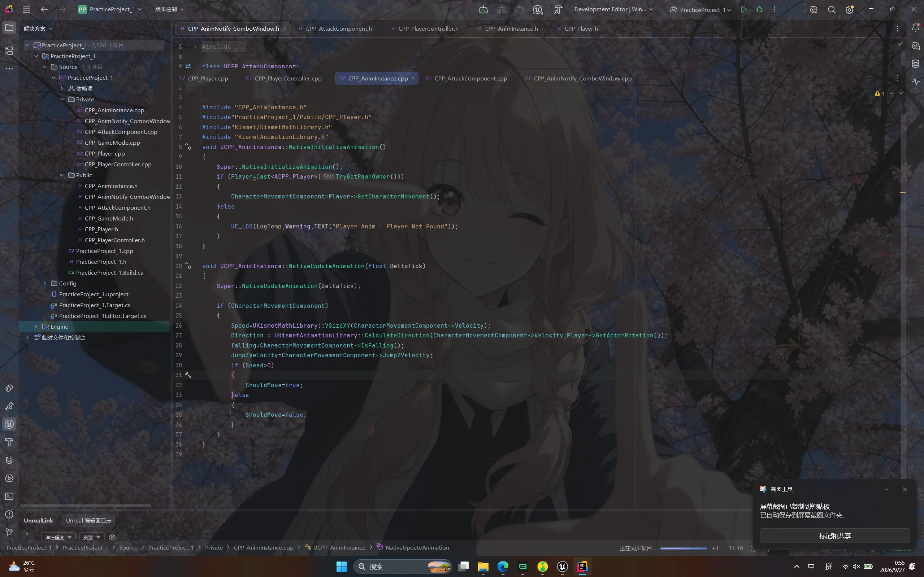Viewport: 924px width, 577px height.
Task: Open the Services play-circle tool window
Action: coord(9,478)
